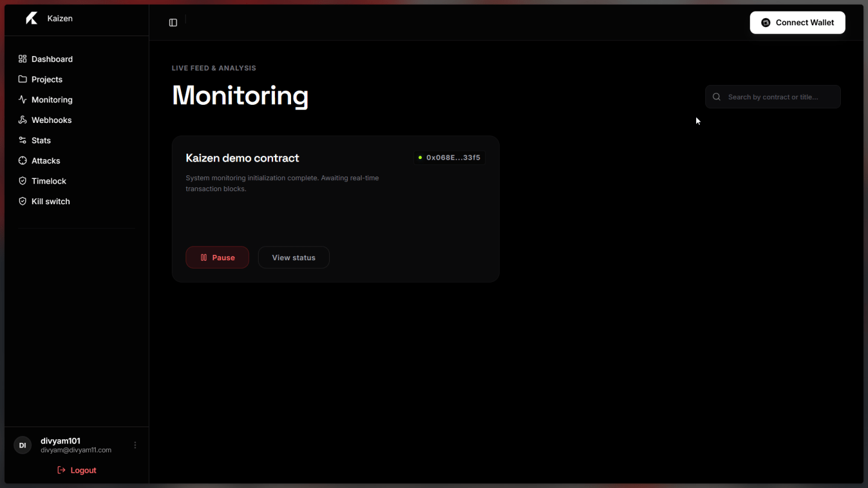Screen dimensions: 868x488
Task: Click the Kaizen brand name text
Action: (60, 19)
